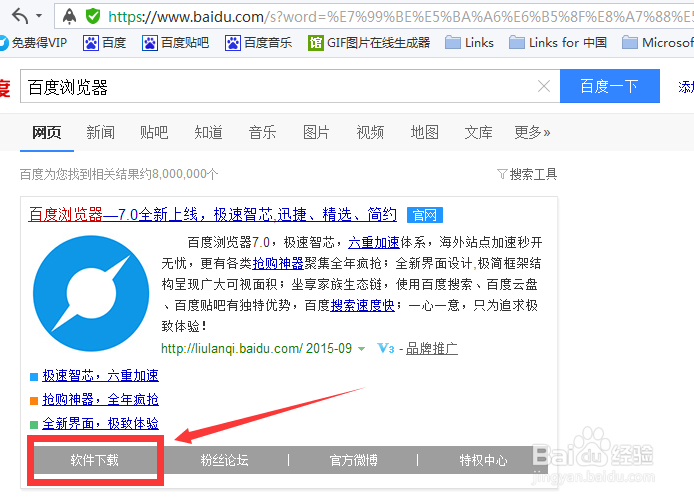The image size is (694, 501).
Task: Click the green security shield icon
Action: point(93,16)
